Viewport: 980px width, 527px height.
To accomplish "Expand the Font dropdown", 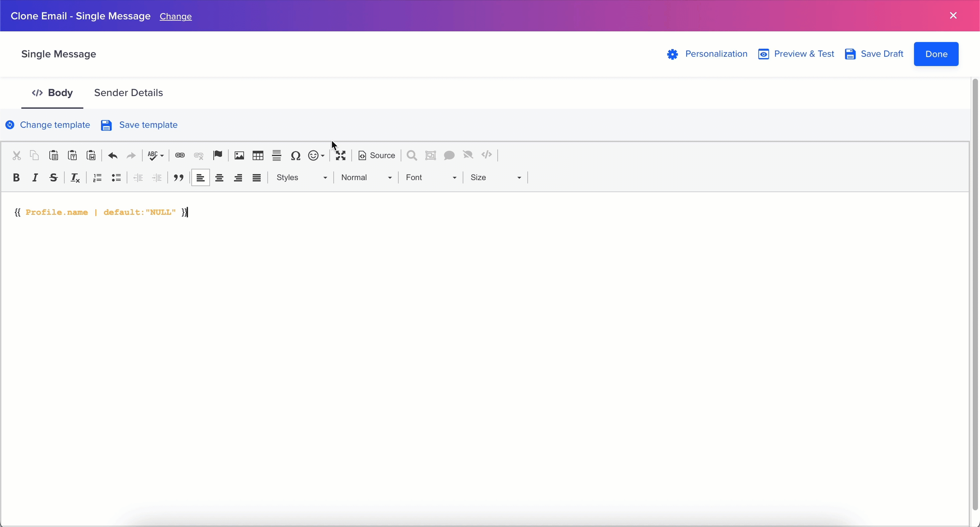I will 431,177.
